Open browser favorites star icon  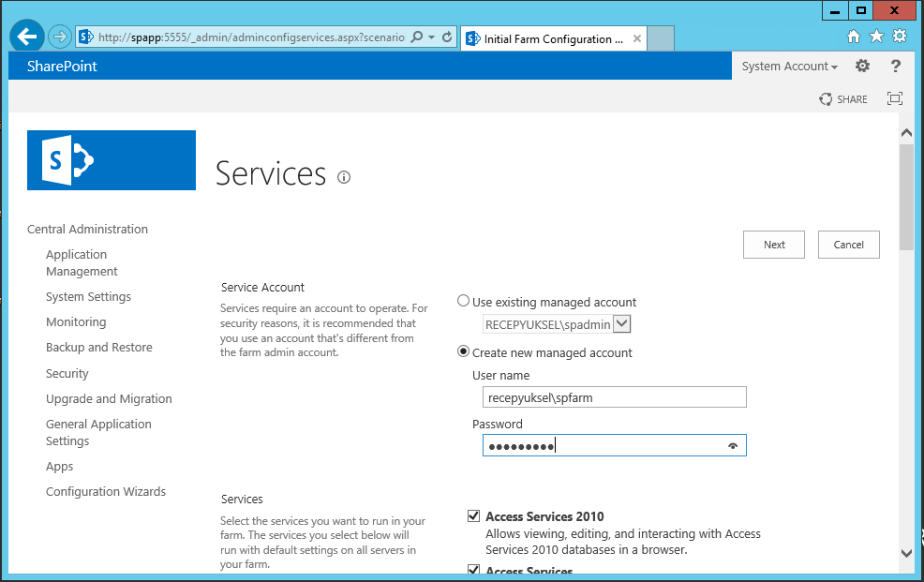click(877, 37)
